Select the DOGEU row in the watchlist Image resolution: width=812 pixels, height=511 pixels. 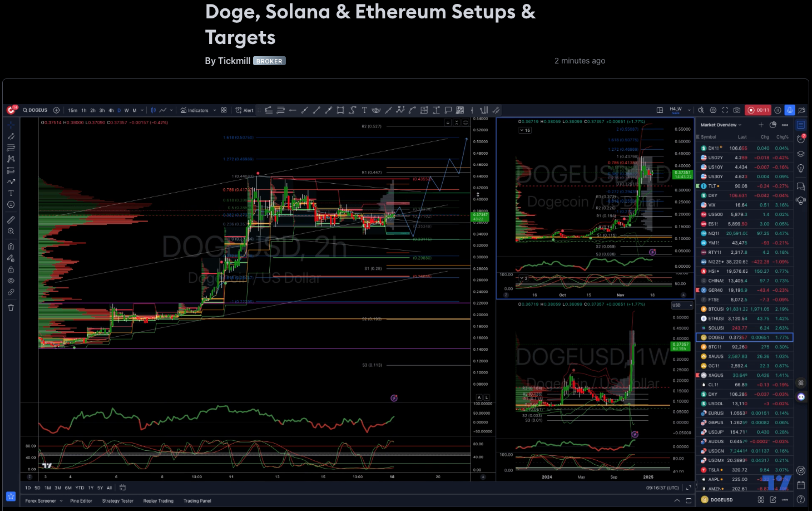point(745,337)
